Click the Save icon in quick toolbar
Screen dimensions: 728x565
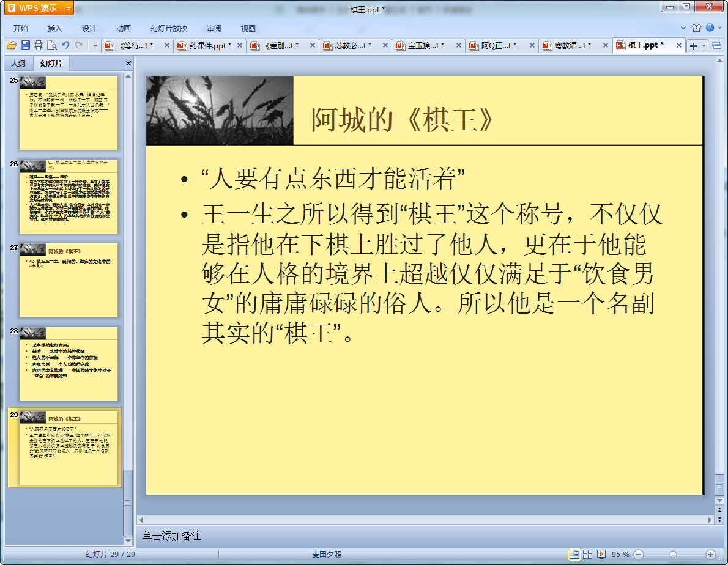point(25,45)
